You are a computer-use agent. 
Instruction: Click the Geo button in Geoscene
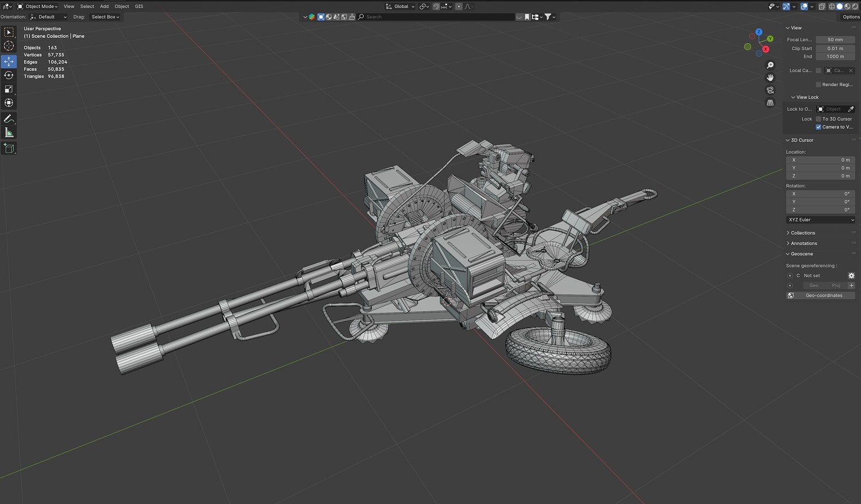(813, 285)
